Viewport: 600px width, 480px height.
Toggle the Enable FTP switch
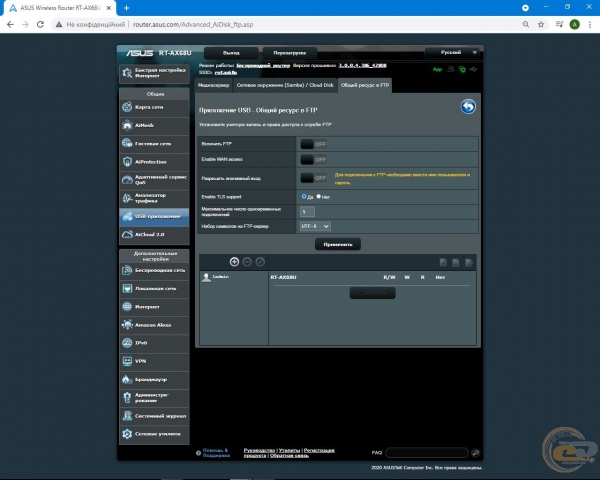(313, 144)
